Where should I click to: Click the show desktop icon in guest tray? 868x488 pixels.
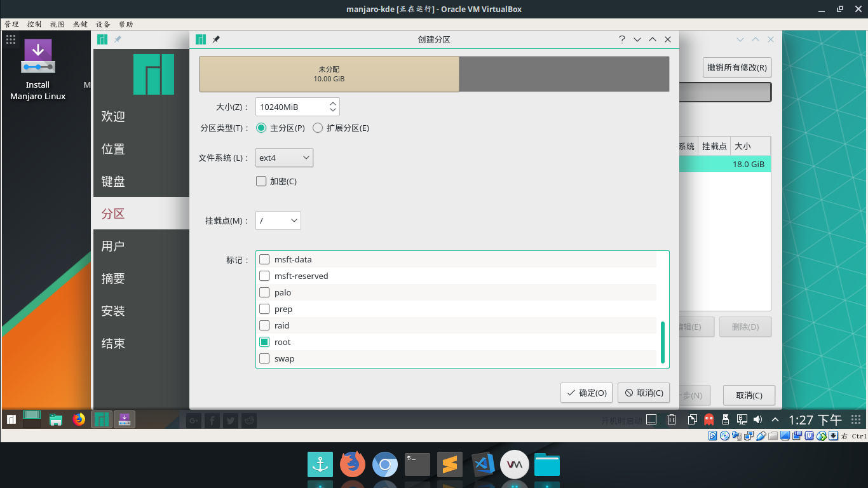click(x=651, y=419)
